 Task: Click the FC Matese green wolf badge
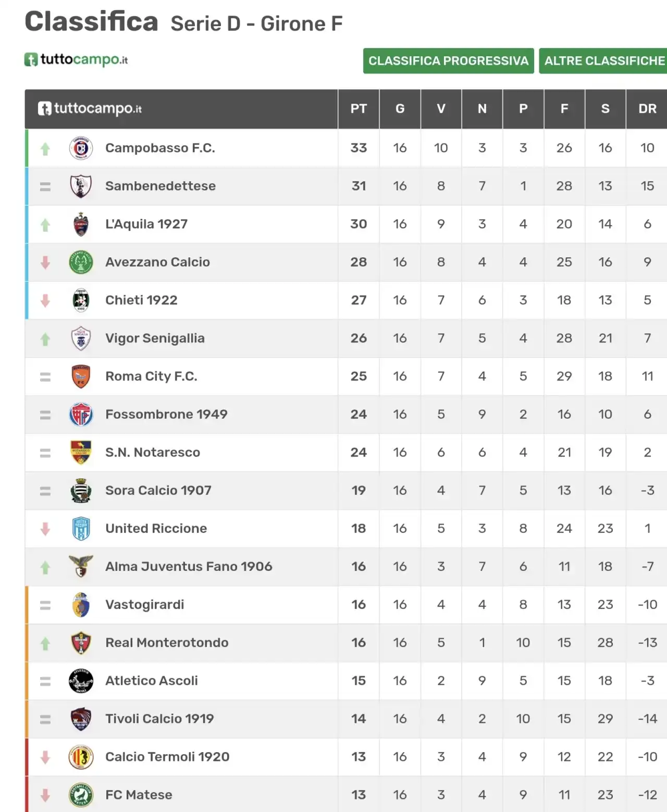tap(81, 795)
